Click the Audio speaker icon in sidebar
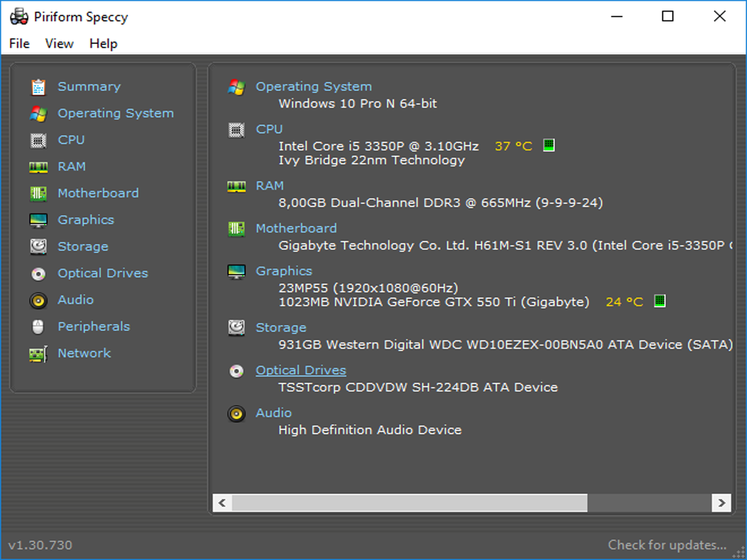The image size is (747, 560). coord(38,300)
